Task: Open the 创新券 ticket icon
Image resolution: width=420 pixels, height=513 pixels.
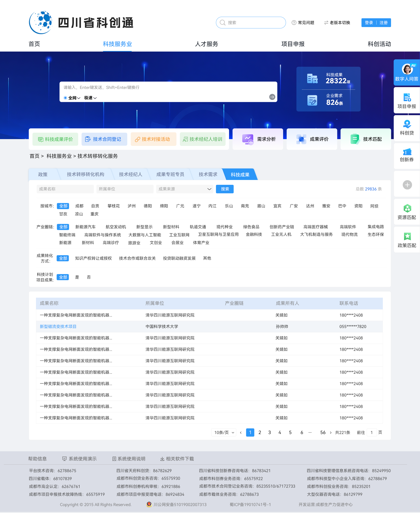Action: coord(407,152)
